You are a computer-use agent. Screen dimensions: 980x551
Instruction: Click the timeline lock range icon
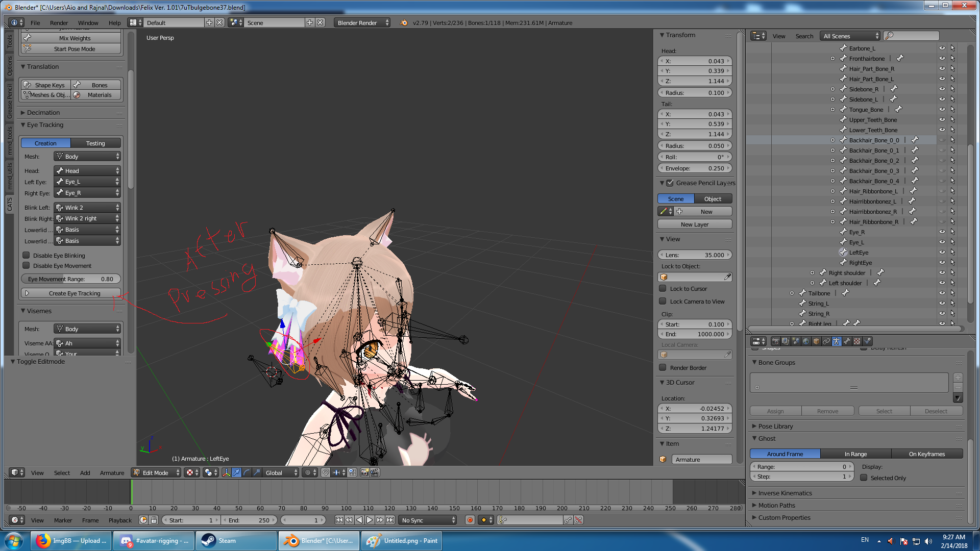click(154, 520)
